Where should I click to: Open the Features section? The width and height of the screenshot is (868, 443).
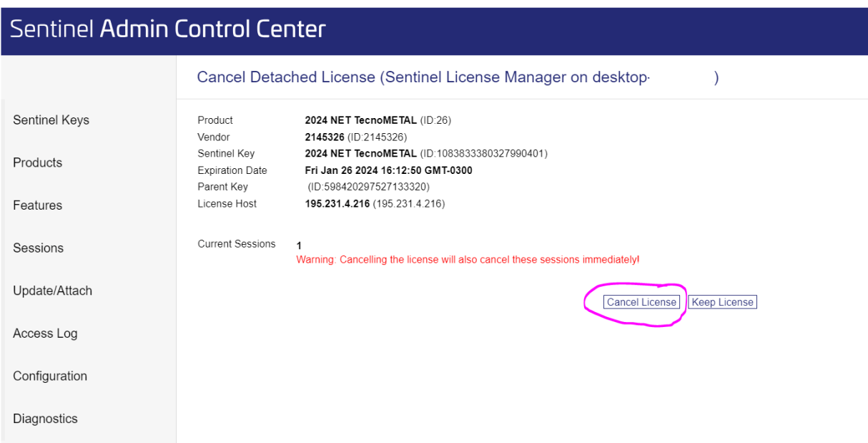tap(37, 205)
